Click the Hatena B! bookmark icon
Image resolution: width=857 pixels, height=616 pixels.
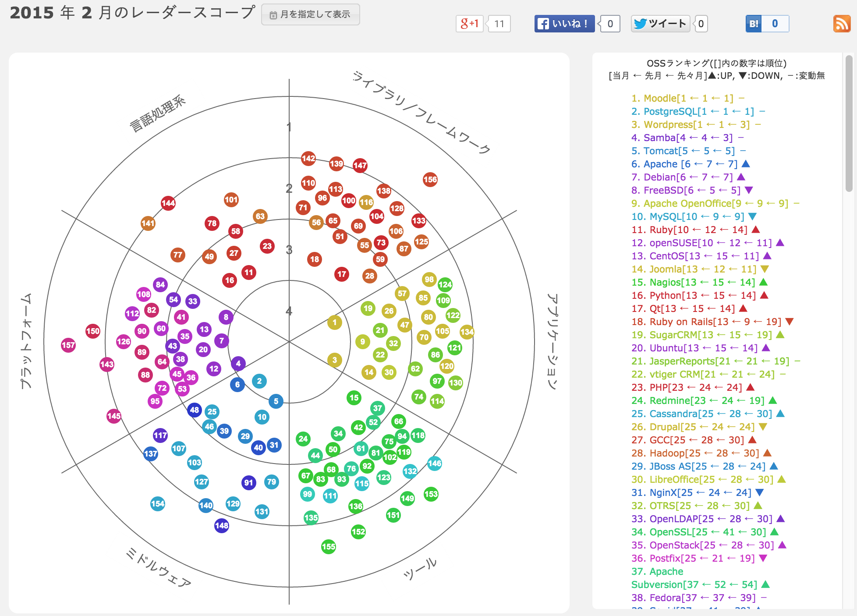[754, 24]
